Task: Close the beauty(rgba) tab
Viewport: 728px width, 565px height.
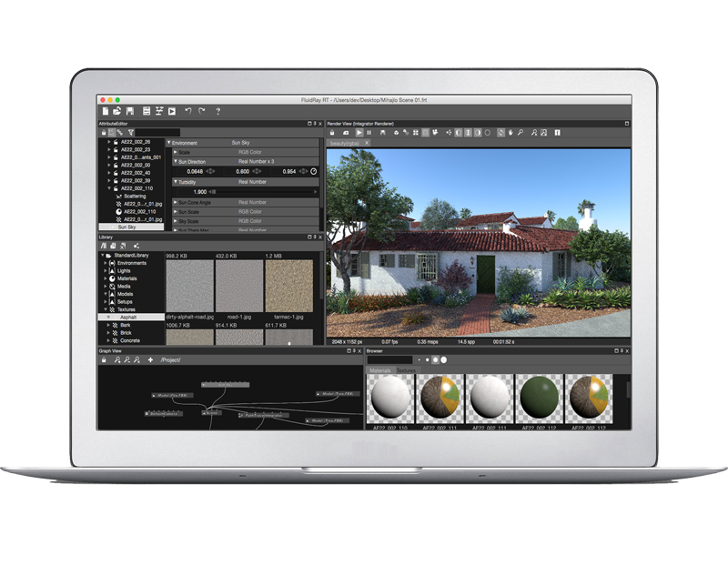Action: [x=367, y=143]
